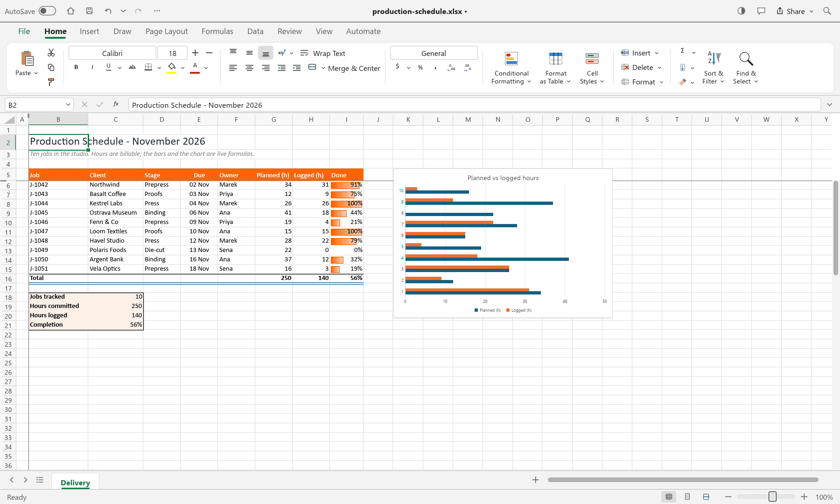The width and height of the screenshot is (840, 504).
Task: Switch to Page Layout view in status bar
Action: click(x=687, y=497)
